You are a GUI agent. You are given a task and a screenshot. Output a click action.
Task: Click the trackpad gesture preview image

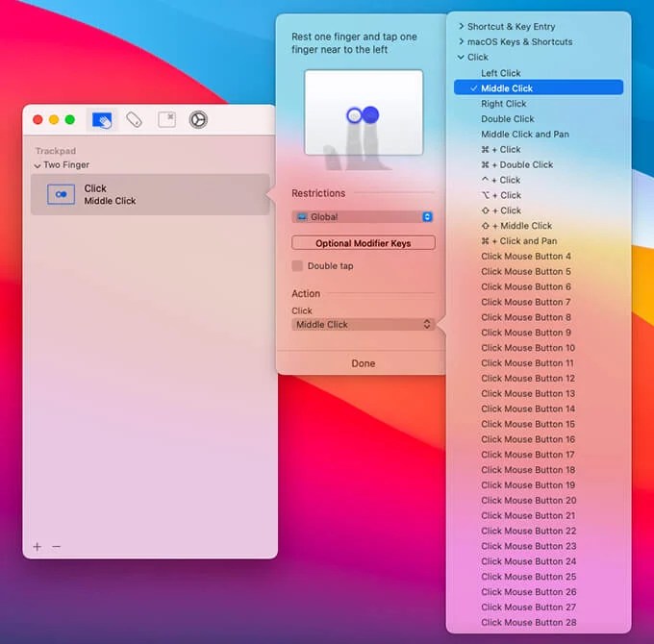pyautogui.click(x=364, y=112)
